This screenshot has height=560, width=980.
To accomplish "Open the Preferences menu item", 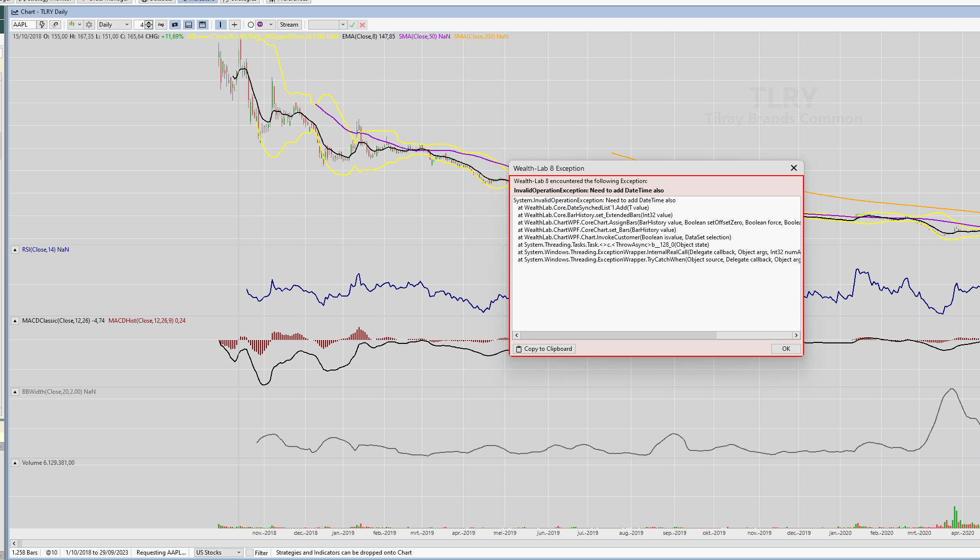I will (x=289, y=1).
